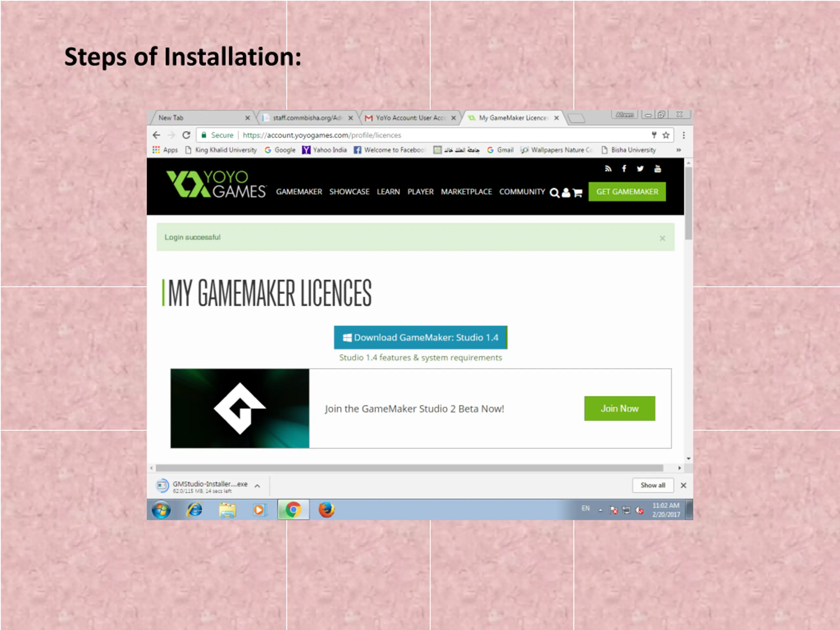Image resolution: width=840 pixels, height=630 pixels.
Task: Reload the page with refresh icon
Action: click(x=186, y=135)
